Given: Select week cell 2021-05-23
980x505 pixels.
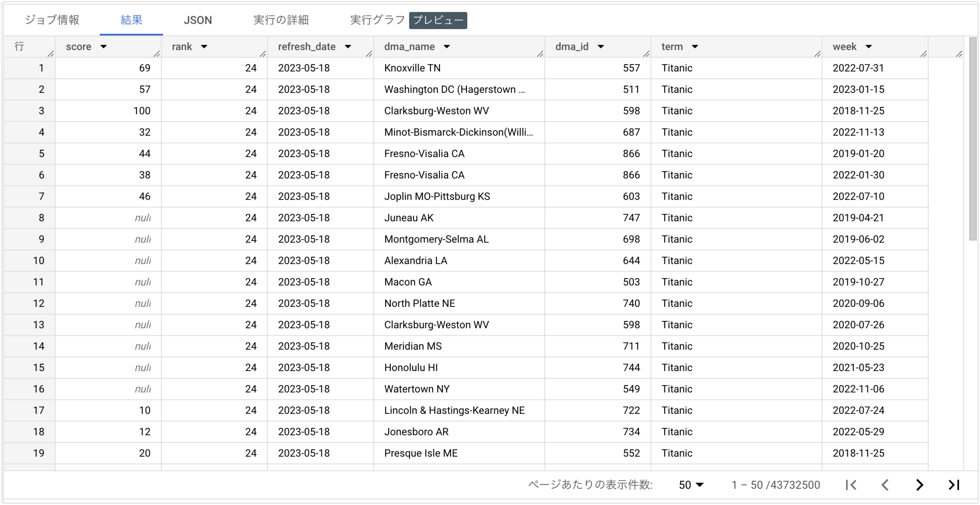Looking at the screenshot, I should click(875, 368).
